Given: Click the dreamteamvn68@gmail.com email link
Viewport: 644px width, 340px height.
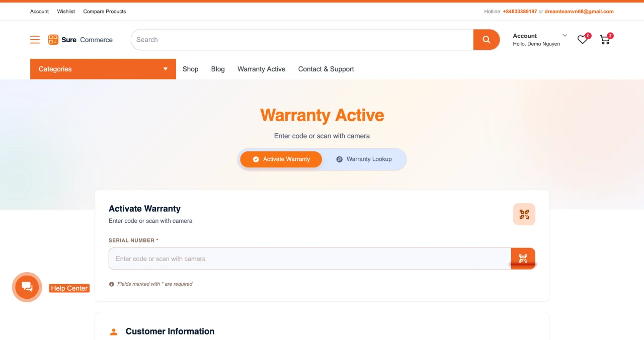Looking at the screenshot, I should tap(579, 12).
